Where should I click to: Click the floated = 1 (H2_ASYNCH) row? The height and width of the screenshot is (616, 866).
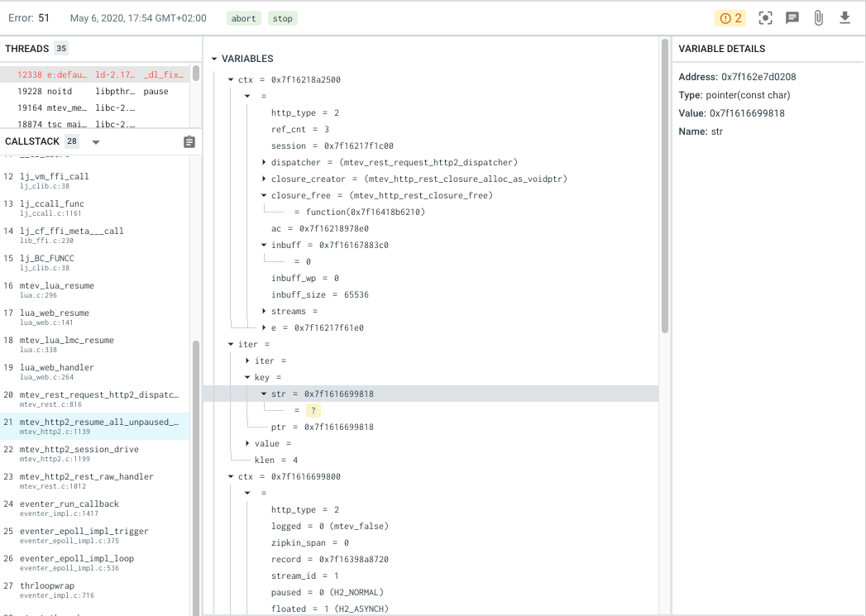pyautogui.click(x=330, y=609)
